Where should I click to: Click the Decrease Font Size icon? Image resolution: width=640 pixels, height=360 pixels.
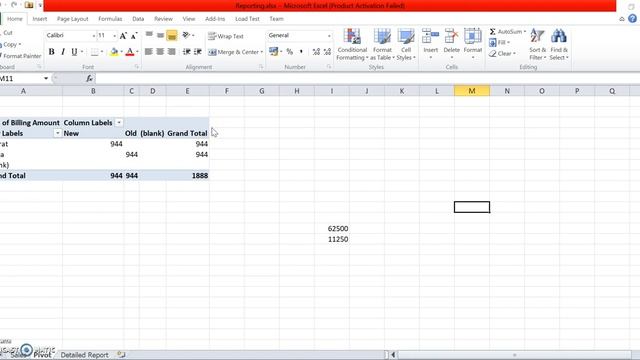tap(134, 36)
